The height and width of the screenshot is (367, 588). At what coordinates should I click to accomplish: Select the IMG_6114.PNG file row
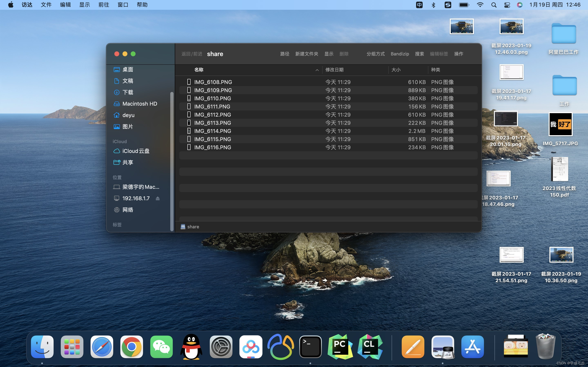click(212, 131)
